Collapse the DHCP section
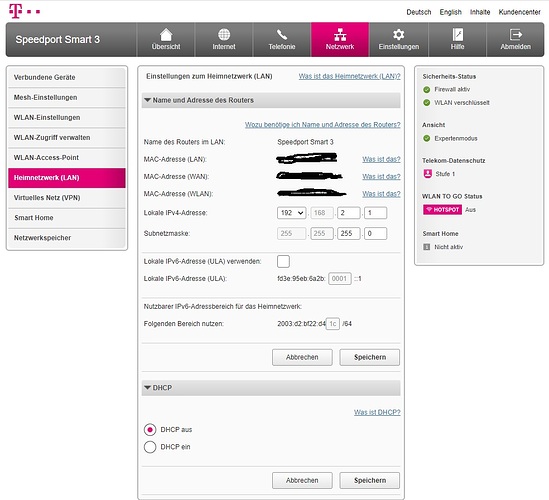The image size is (549, 500). click(x=271, y=388)
